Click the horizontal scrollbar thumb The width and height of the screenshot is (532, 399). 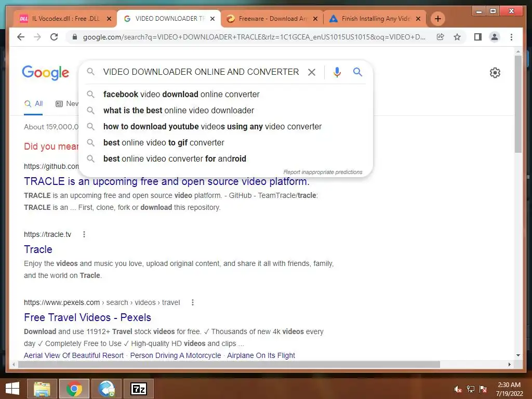coord(229,364)
